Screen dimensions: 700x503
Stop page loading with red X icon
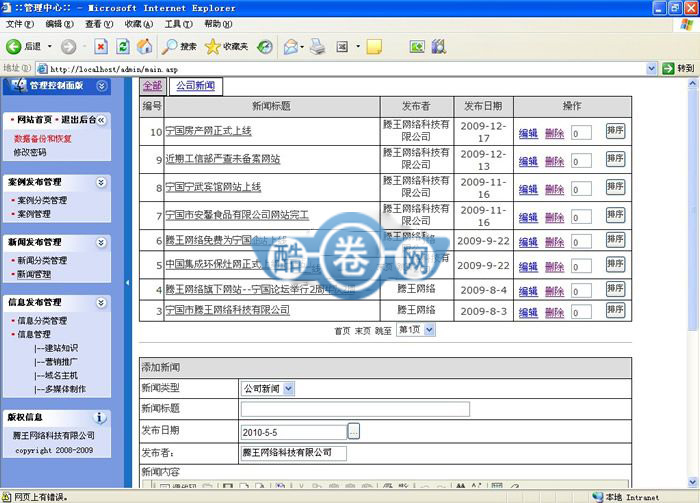101,46
